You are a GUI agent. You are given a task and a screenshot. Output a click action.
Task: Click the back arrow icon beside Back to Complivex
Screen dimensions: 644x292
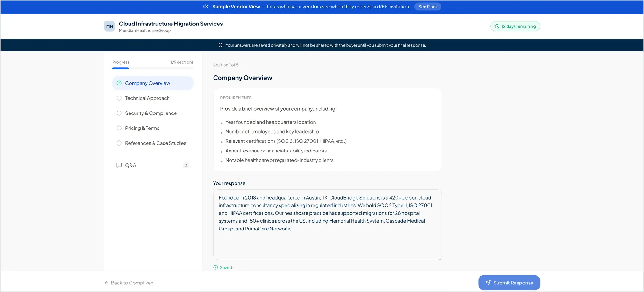[107, 283]
